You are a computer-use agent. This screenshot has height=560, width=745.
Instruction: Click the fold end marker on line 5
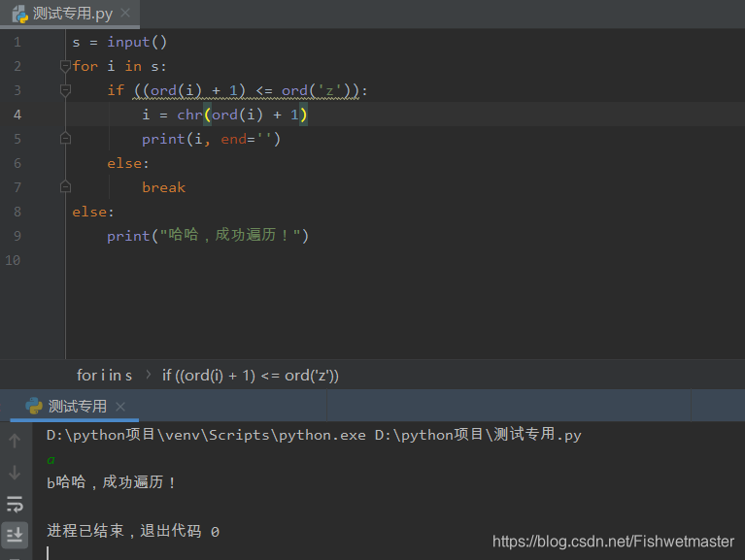pos(66,139)
